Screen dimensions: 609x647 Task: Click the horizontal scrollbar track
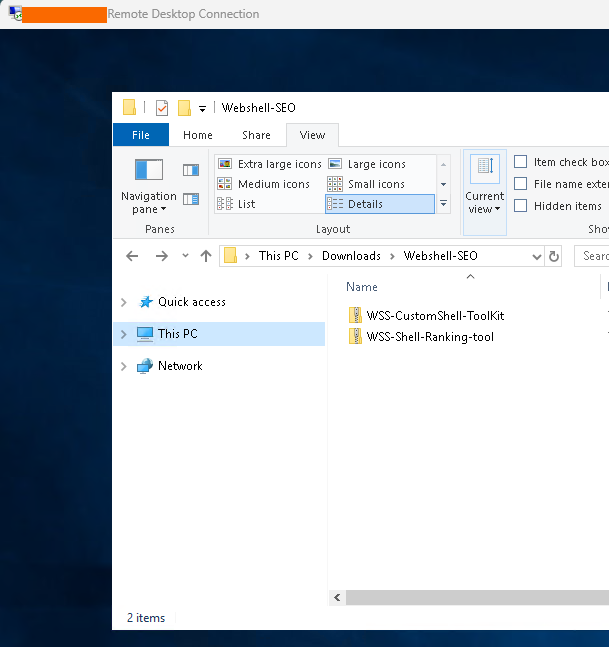pyautogui.click(x=477, y=597)
